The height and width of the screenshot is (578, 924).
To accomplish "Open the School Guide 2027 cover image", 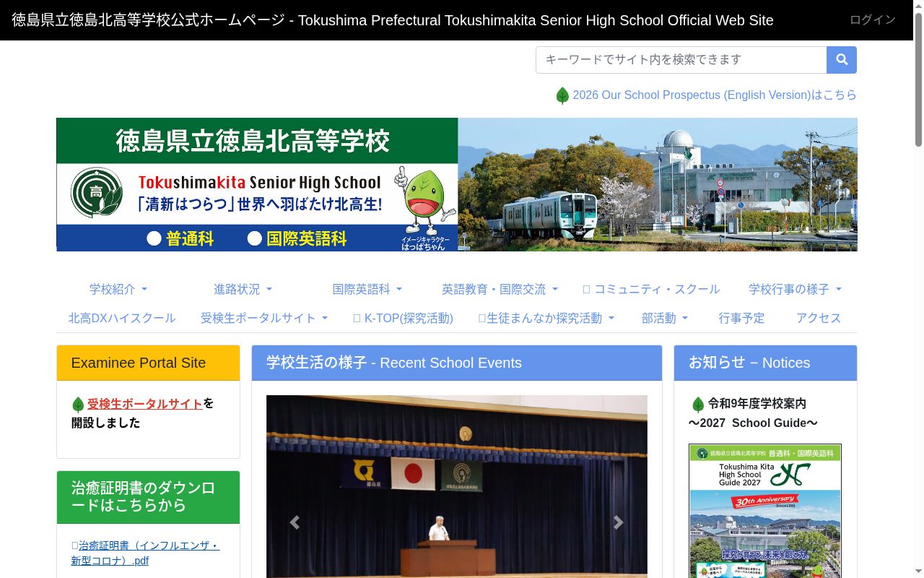I will point(765,511).
